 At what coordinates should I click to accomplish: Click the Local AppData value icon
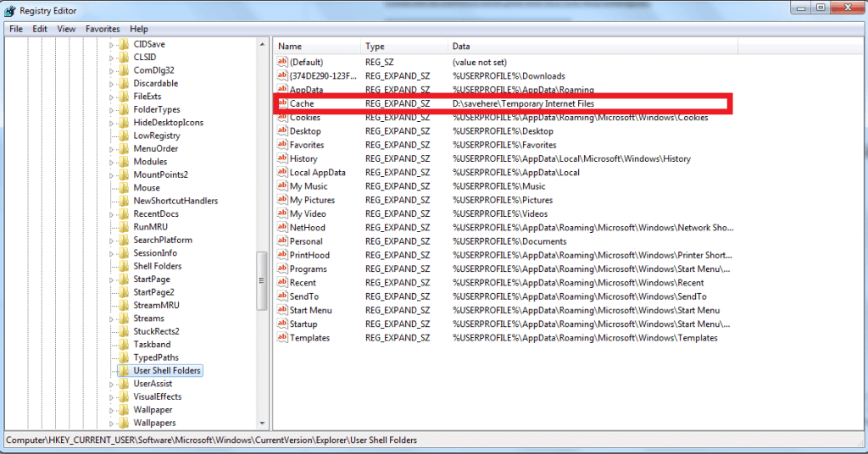pyautogui.click(x=282, y=173)
